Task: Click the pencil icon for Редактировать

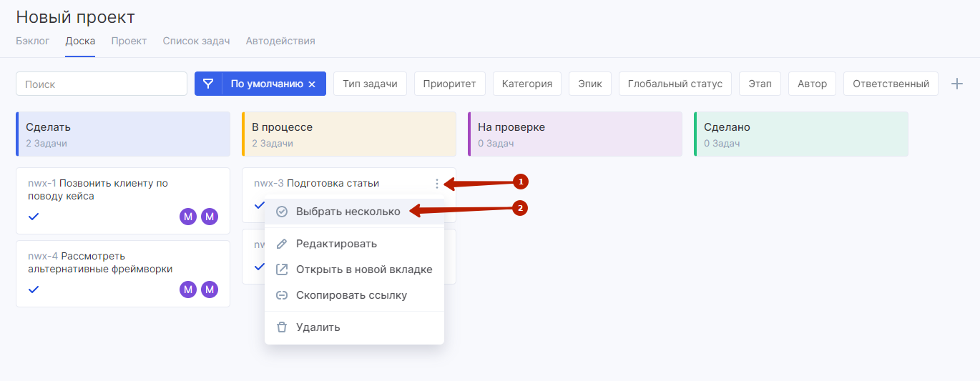Action: [x=282, y=244]
